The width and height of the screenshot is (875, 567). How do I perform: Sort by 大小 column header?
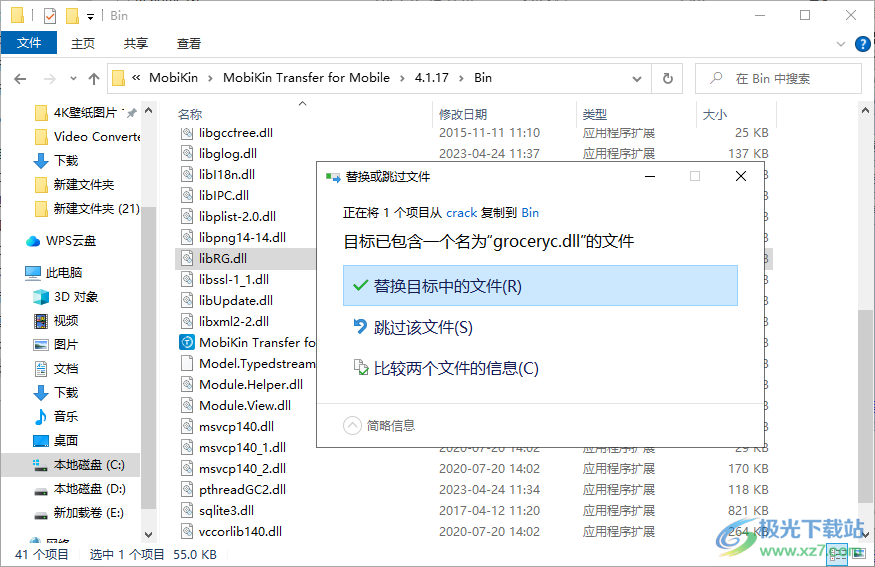(714, 114)
